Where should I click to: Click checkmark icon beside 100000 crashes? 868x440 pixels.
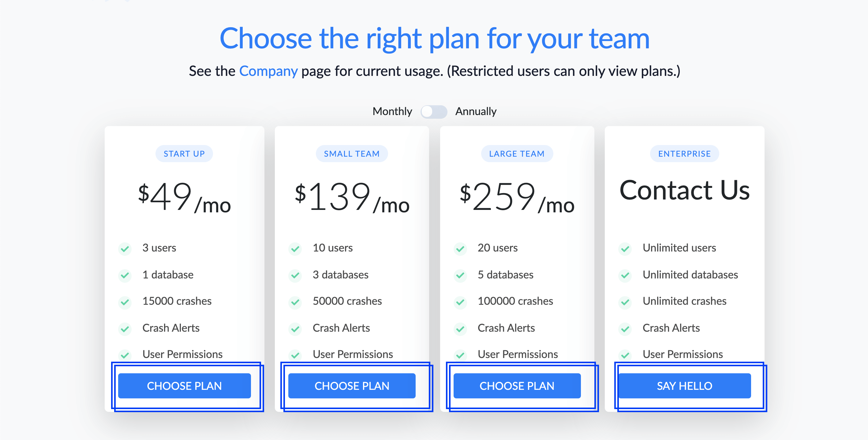click(x=460, y=302)
